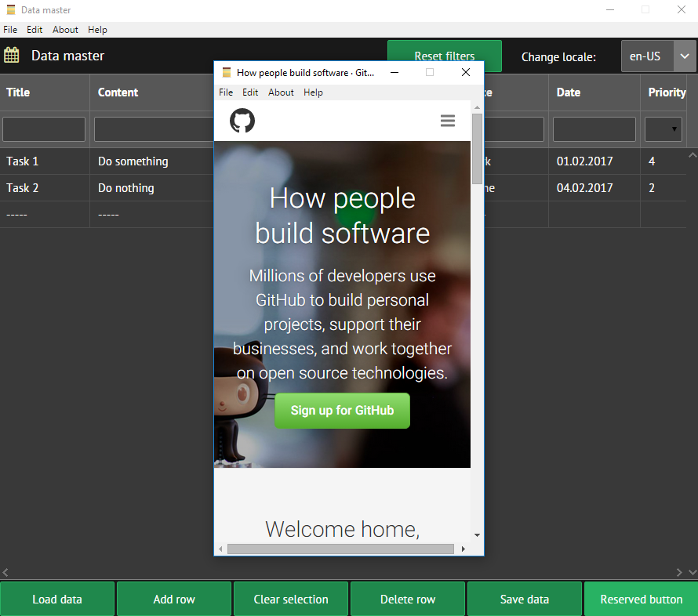Select the priority 4 cell
The height and width of the screenshot is (616, 698).
click(x=663, y=161)
